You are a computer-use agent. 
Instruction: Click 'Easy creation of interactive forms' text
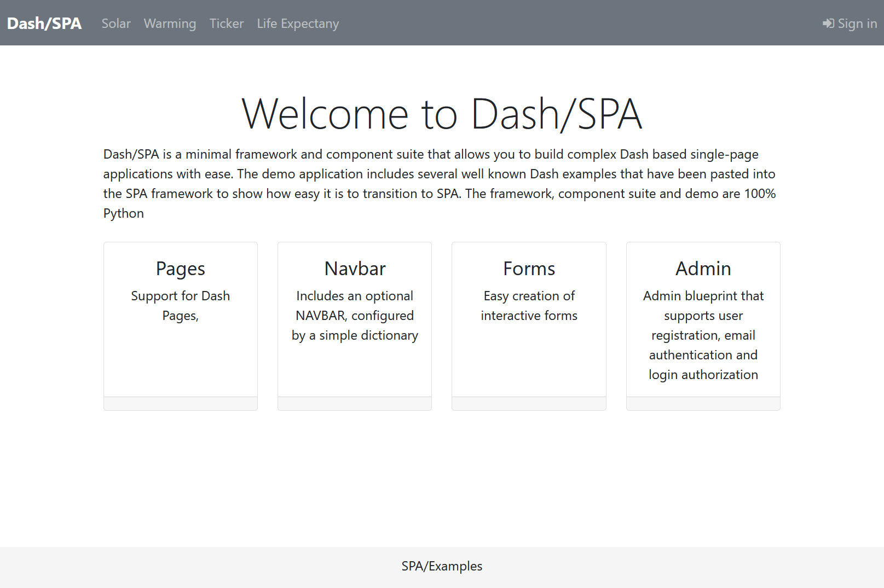tap(529, 306)
